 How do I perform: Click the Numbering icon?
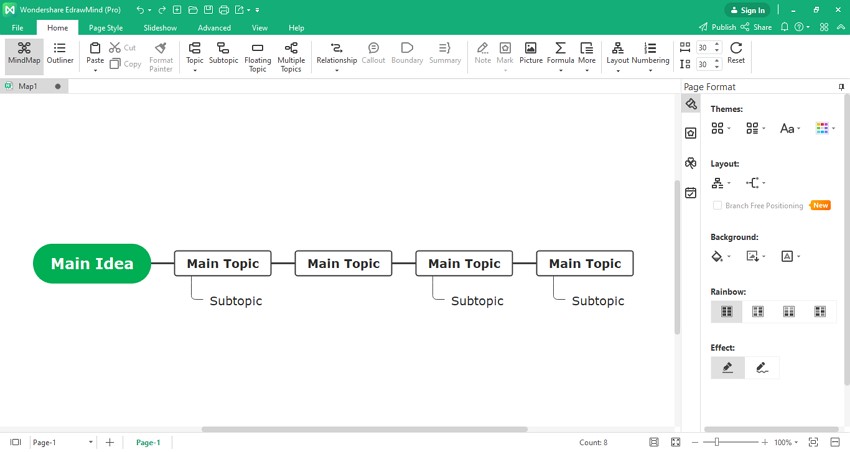651,48
